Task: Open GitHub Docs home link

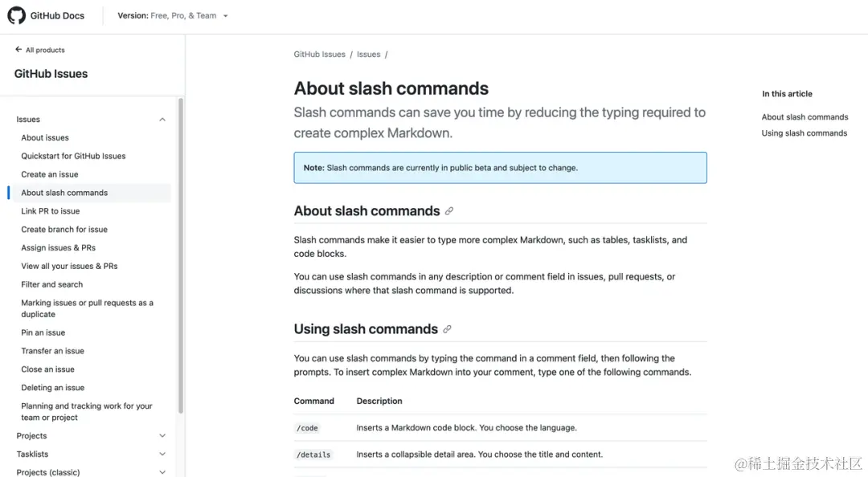Action: point(57,15)
